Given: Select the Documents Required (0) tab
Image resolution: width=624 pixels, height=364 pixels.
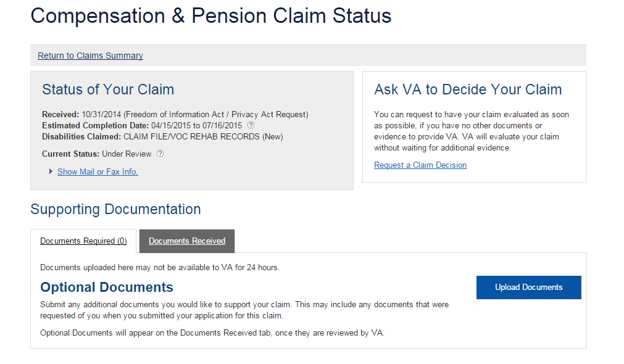Looking at the screenshot, I should 83,241.
